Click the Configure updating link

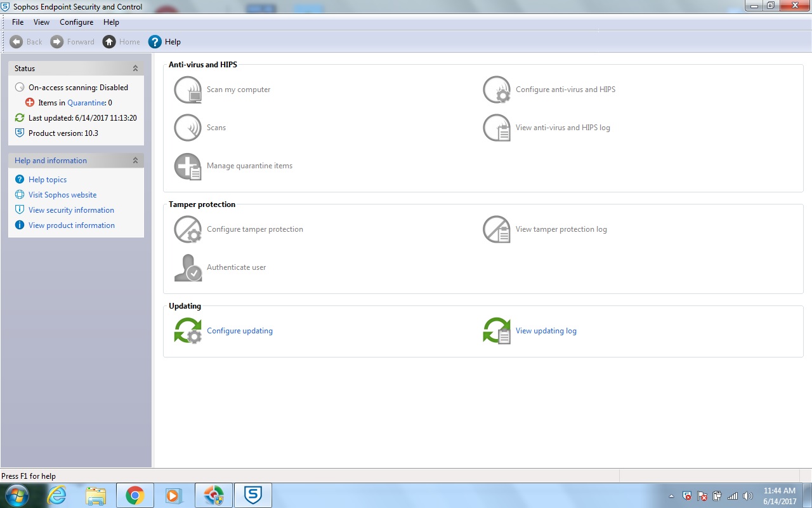pyautogui.click(x=240, y=331)
